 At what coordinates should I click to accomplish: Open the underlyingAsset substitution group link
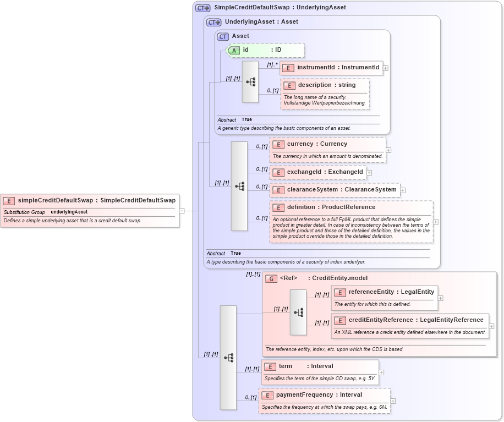click(x=68, y=212)
